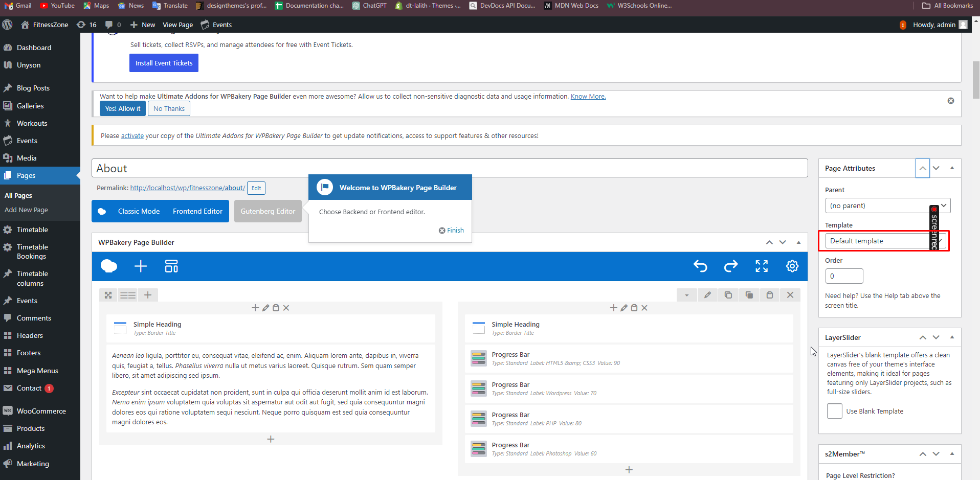Open the activate license link
The width and height of the screenshot is (980, 480).
click(x=132, y=135)
